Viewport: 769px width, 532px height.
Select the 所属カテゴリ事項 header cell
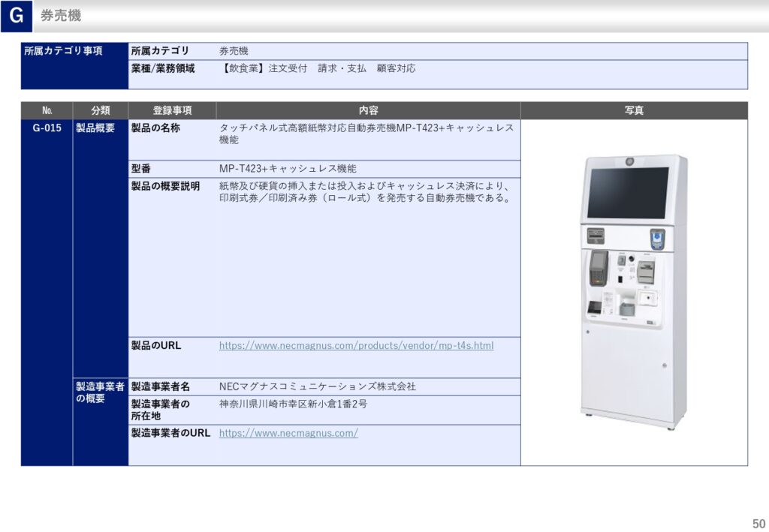[64, 51]
